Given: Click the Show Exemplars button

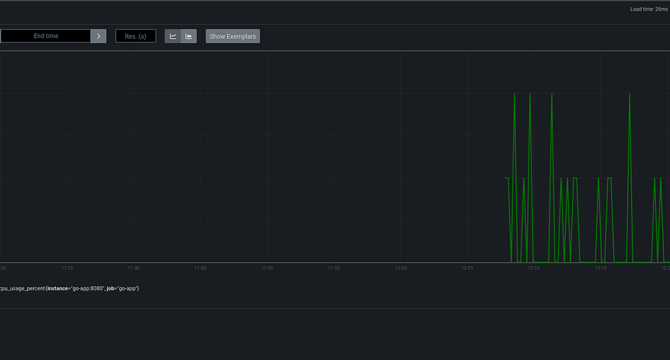Looking at the screenshot, I should point(233,36).
